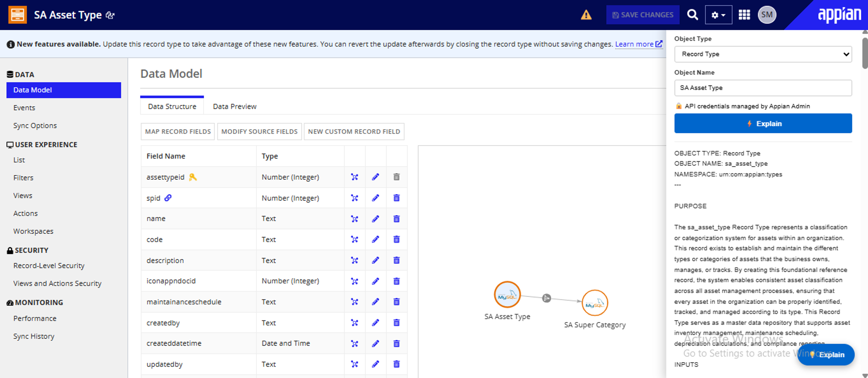Image resolution: width=868 pixels, height=378 pixels.
Task: Edit the name field with pencil icon
Action: 375,219
